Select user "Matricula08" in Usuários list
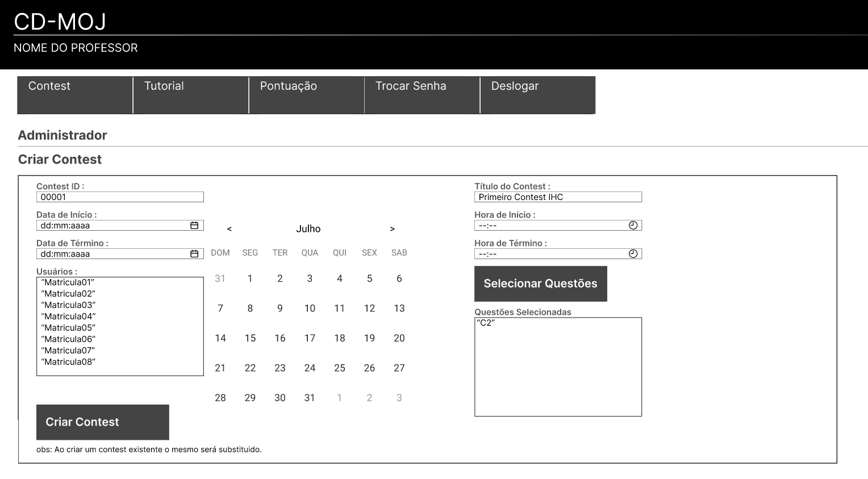 [x=68, y=362]
